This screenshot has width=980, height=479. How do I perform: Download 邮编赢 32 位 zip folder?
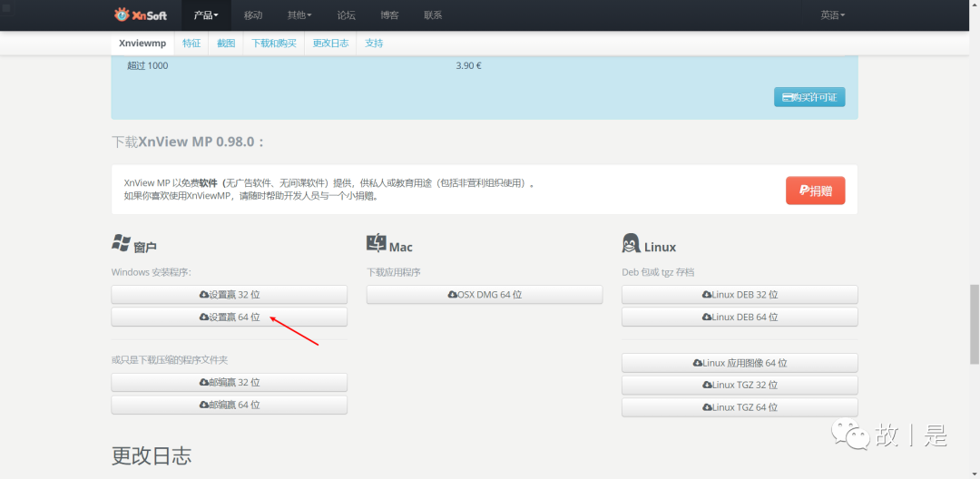[x=229, y=383]
